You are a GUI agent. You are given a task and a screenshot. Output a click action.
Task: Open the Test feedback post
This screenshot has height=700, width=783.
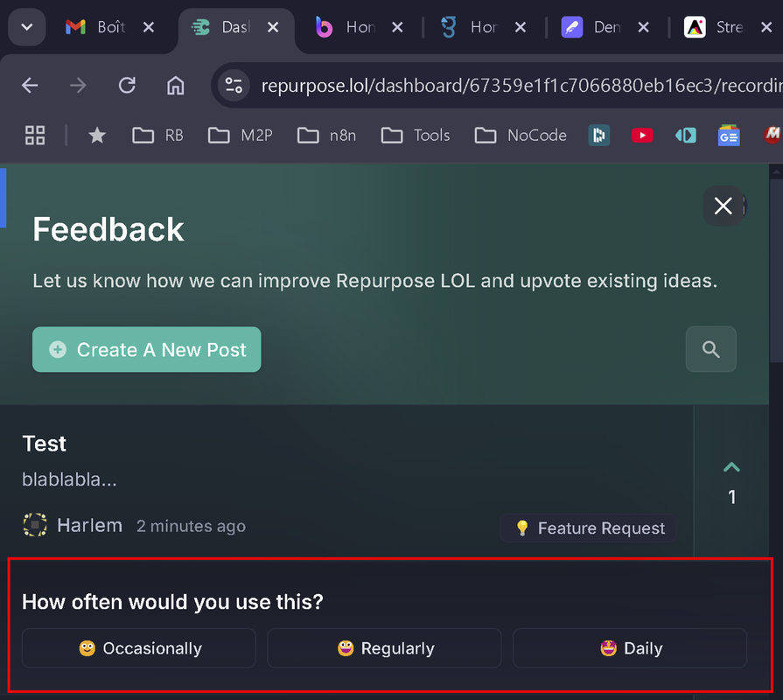tap(44, 444)
